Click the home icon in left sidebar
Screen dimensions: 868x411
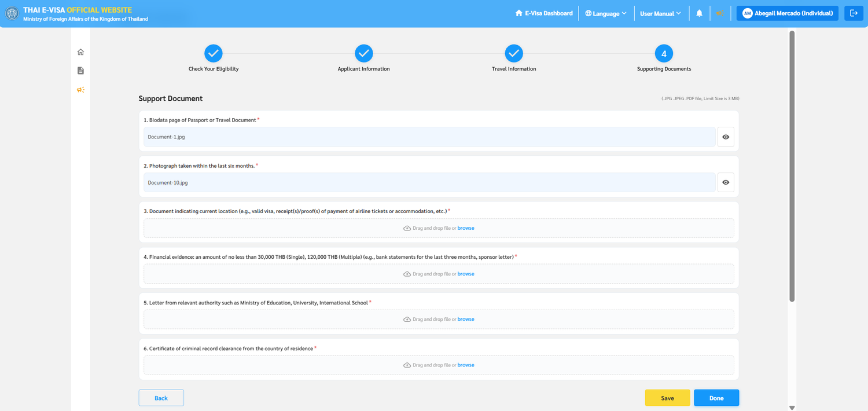pos(80,52)
